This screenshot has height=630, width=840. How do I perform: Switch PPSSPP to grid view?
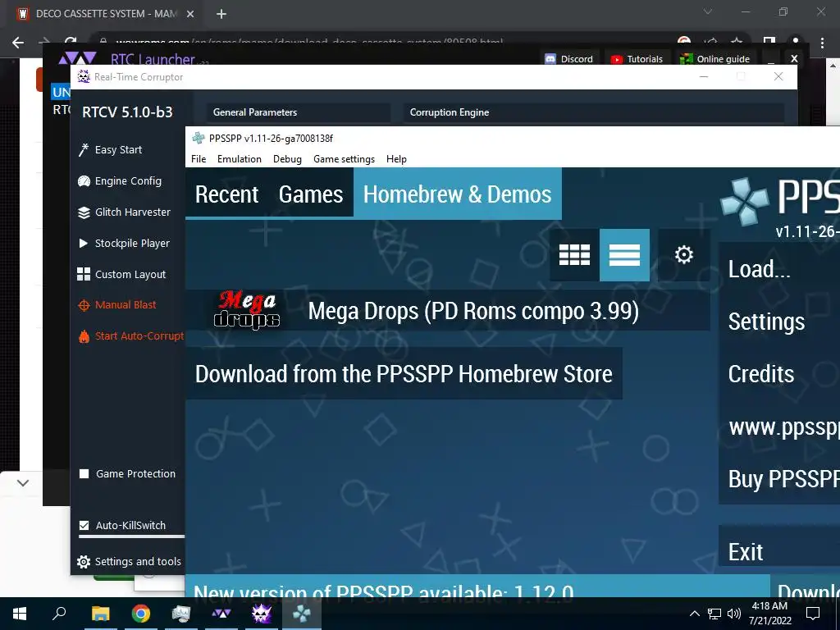pos(574,255)
